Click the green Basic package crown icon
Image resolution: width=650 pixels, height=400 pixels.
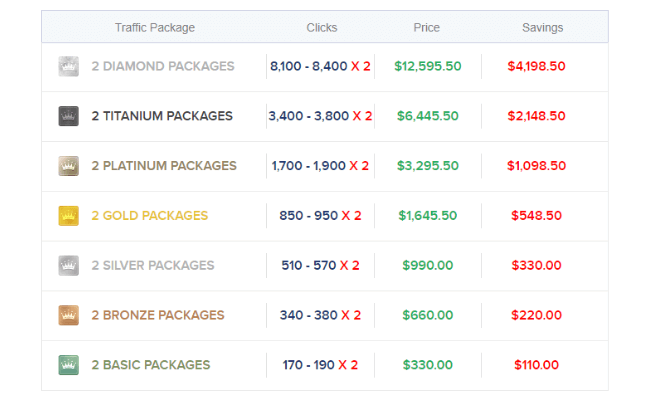(x=68, y=365)
